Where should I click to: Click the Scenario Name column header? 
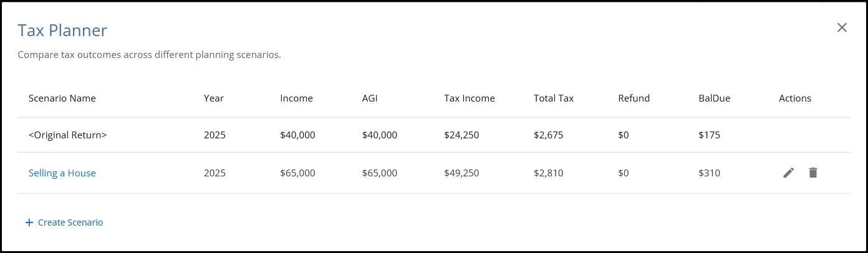click(62, 98)
